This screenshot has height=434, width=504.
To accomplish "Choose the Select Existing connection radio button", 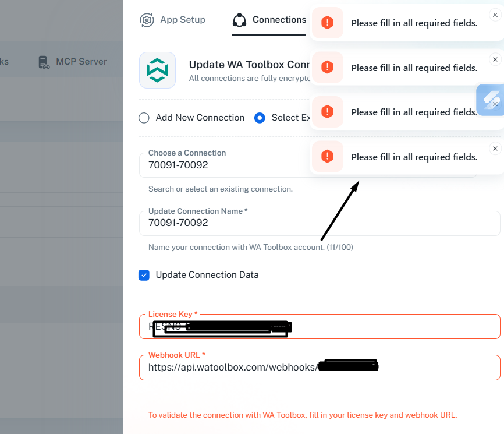I will pos(260,118).
